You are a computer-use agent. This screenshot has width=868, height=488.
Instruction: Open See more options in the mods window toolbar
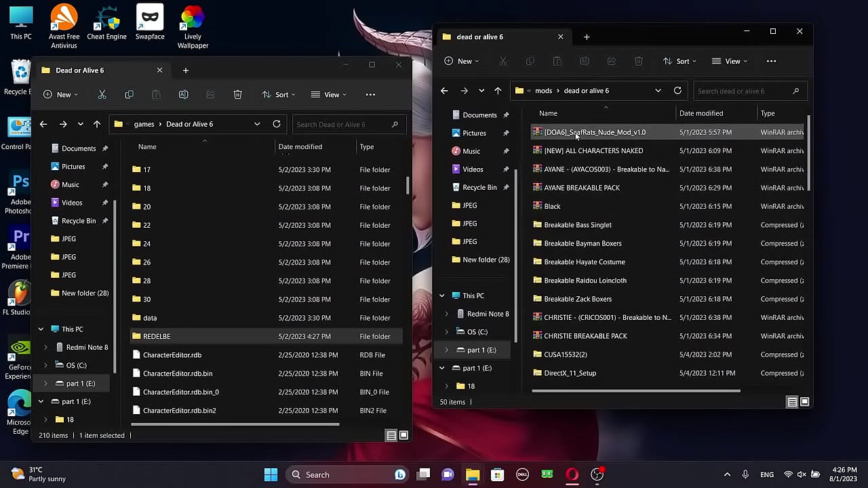tap(771, 61)
